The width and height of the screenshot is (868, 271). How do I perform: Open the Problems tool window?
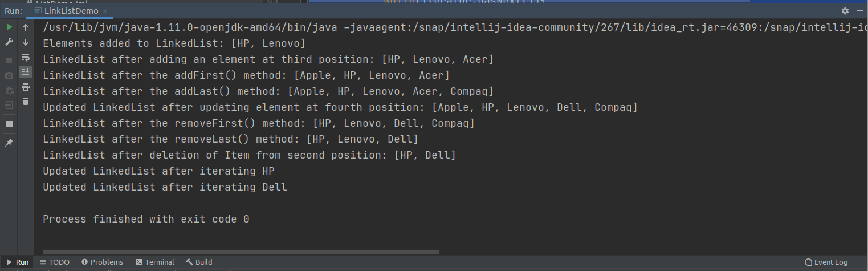click(102, 262)
